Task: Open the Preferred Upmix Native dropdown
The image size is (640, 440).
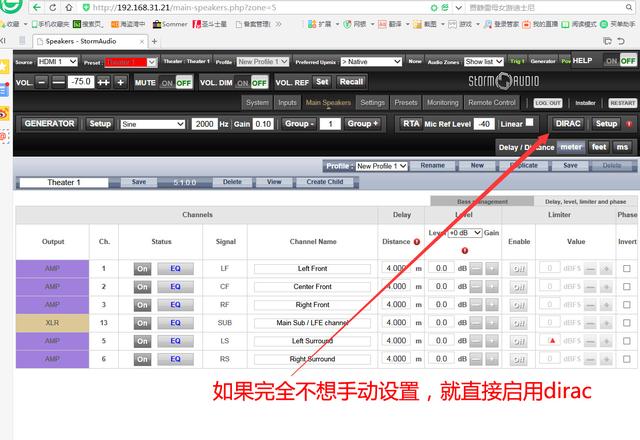Action: (x=371, y=62)
